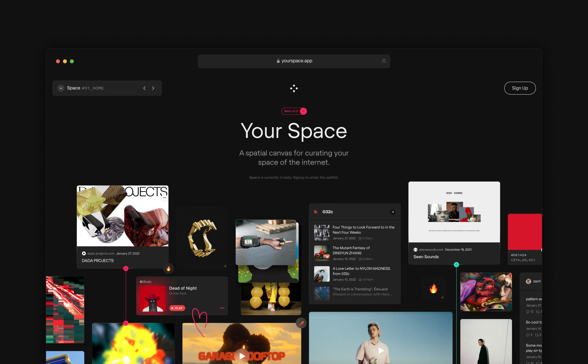Click the 032c RSS feed icon

(x=316, y=212)
